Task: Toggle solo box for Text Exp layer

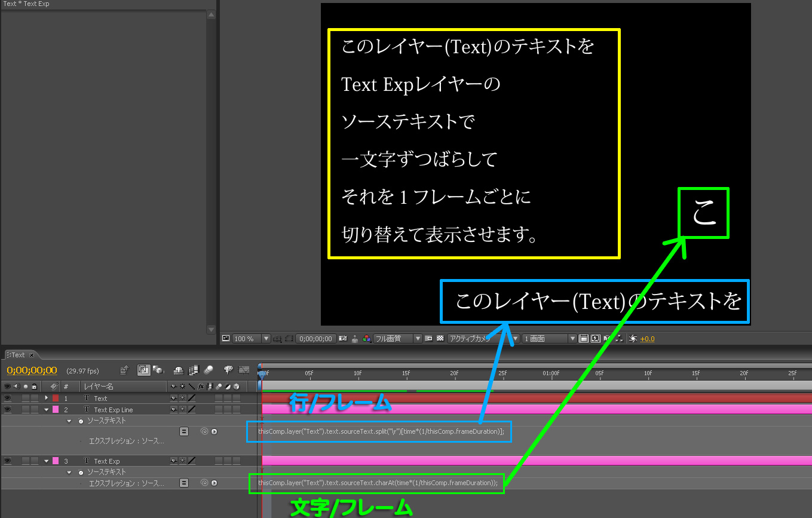Action: point(25,461)
